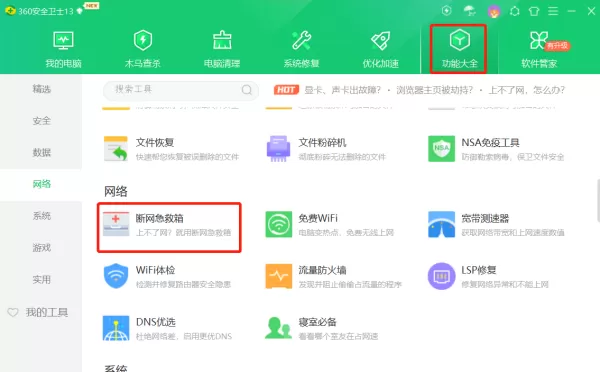The image size is (600, 372).
Task: Launch the 断网急救箱 first-aid icon
Action: [116, 224]
